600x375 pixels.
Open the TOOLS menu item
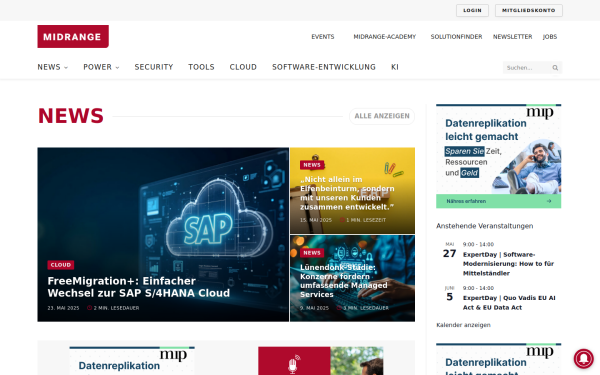point(201,67)
